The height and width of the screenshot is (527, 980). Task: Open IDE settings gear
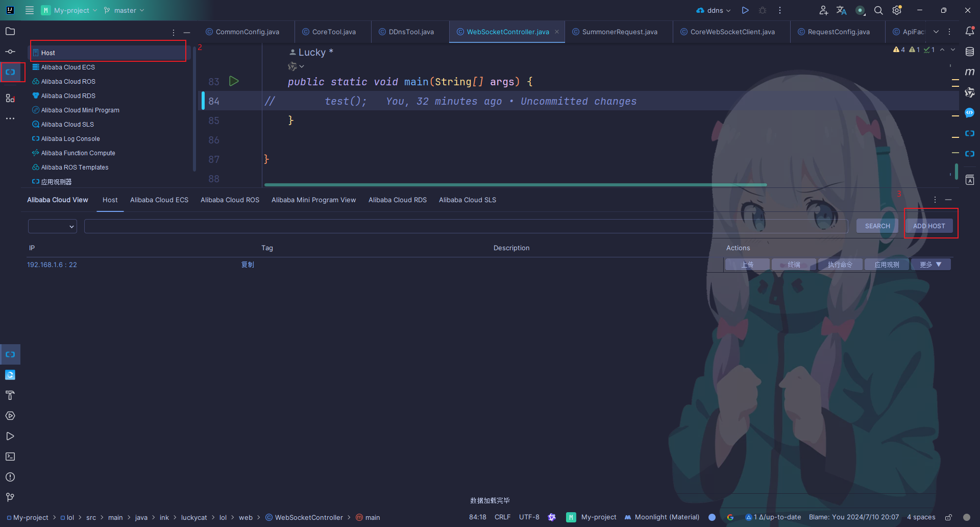pos(897,10)
